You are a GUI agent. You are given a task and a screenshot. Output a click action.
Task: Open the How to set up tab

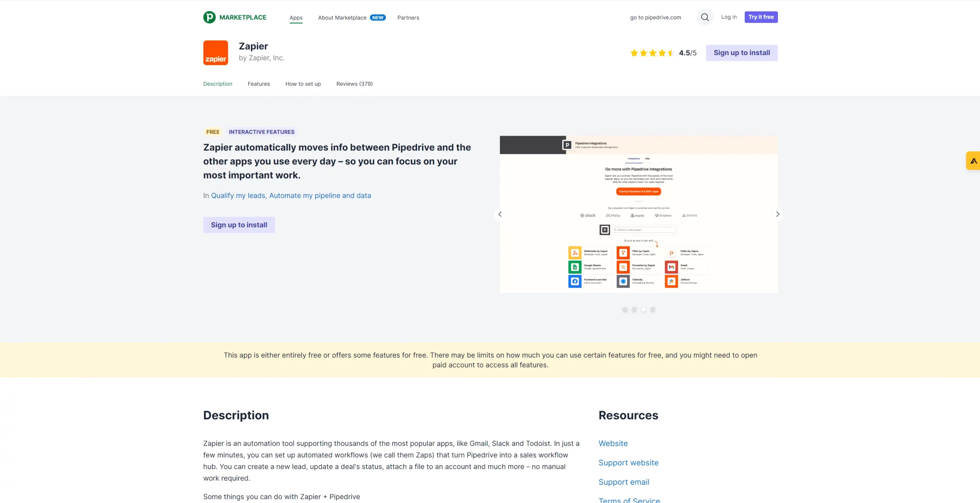click(x=303, y=84)
